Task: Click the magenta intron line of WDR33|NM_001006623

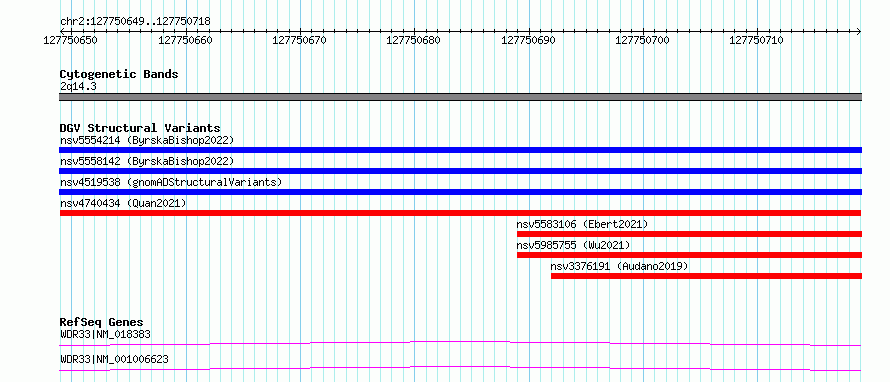Action: [460, 368]
